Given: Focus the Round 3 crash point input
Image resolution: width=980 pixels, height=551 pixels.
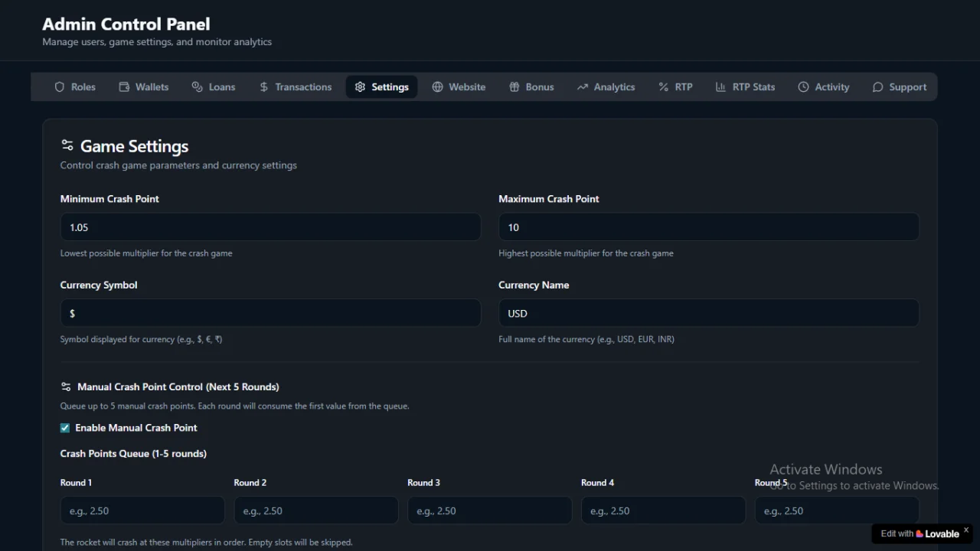Looking at the screenshot, I should [x=490, y=510].
